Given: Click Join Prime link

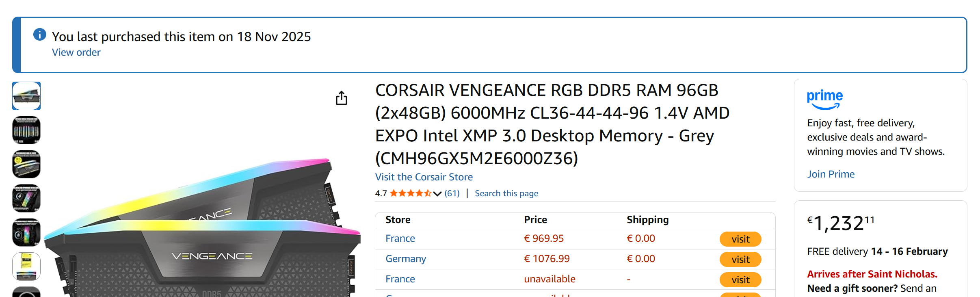Looking at the screenshot, I should pos(831,174).
